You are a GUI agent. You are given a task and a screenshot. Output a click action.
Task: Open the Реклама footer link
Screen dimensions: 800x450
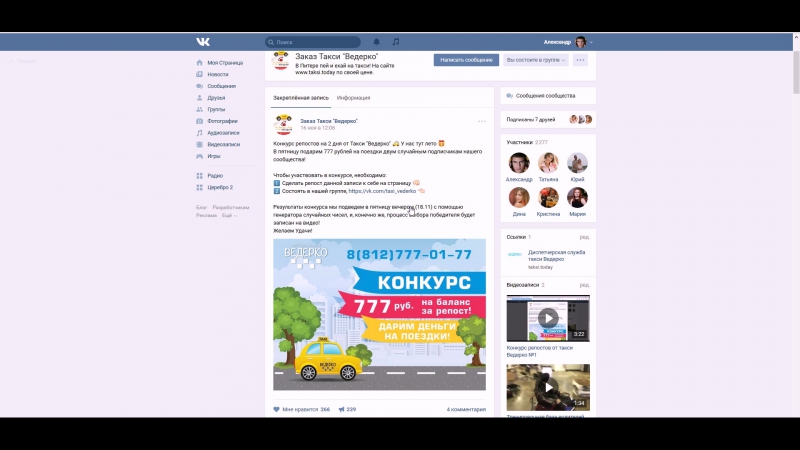point(206,216)
